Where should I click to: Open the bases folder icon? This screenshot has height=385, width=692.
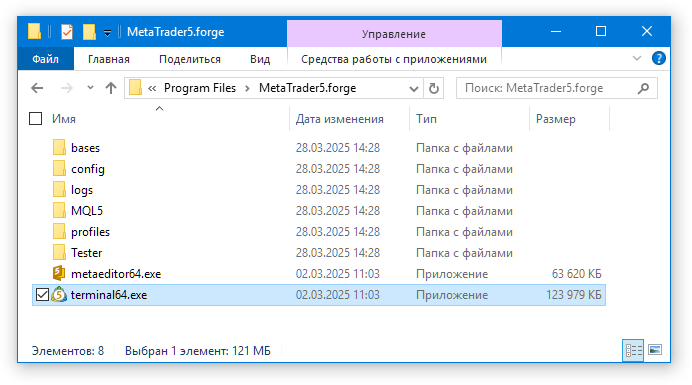coord(59,147)
